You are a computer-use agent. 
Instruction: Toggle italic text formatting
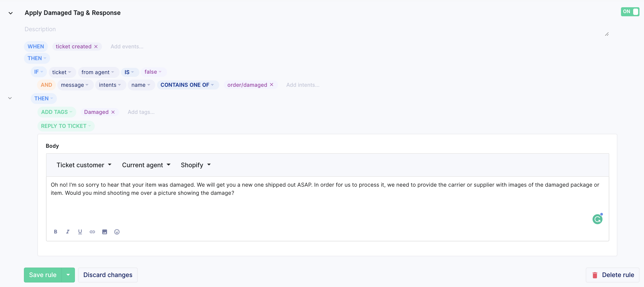68,232
